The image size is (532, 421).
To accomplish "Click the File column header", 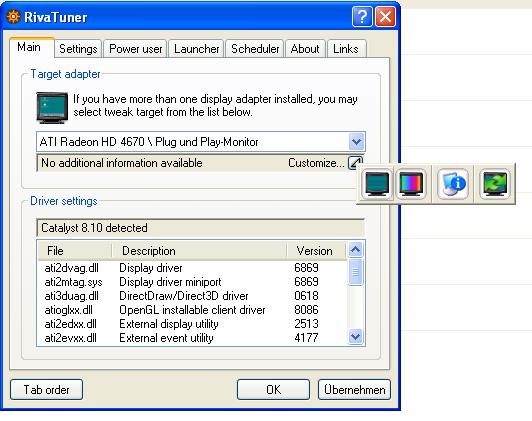I will point(74,251).
